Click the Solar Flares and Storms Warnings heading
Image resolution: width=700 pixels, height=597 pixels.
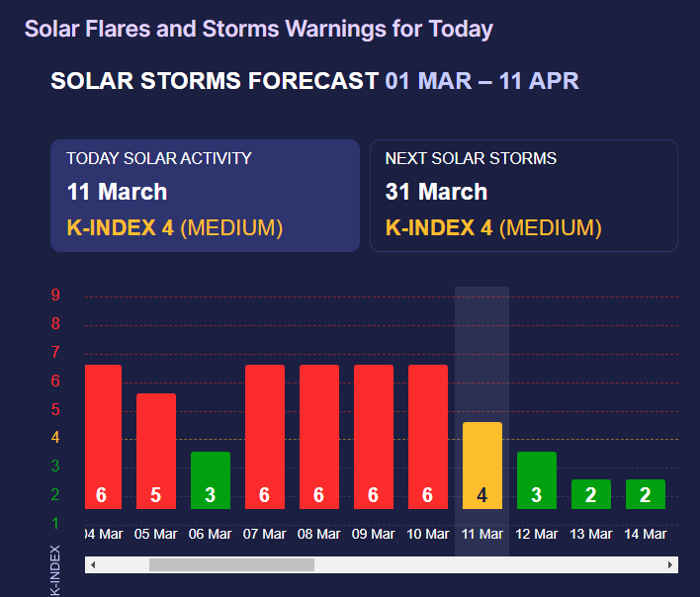[x=259, y=29]
